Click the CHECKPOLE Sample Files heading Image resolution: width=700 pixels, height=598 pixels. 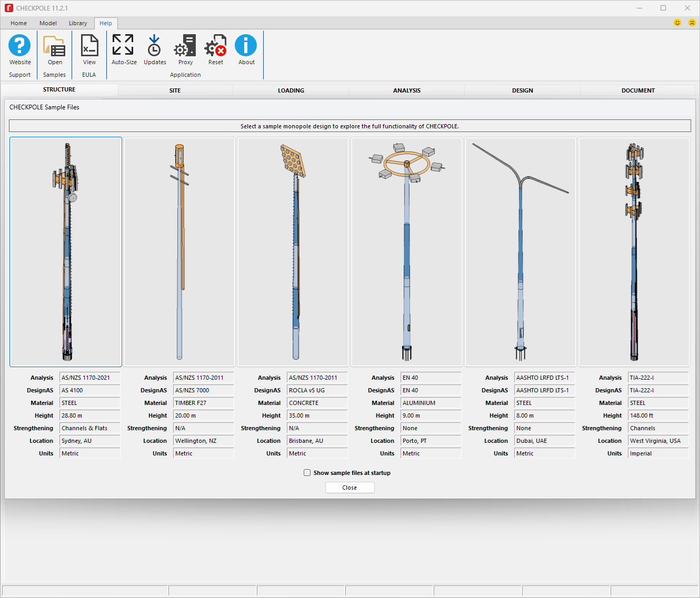tap(44, 107)
